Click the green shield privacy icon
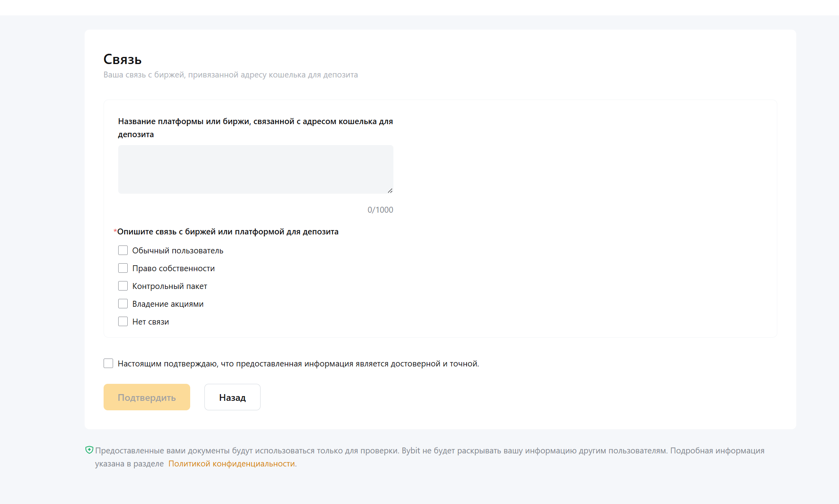This screenshot has height=504, width=839. point(89,450)
